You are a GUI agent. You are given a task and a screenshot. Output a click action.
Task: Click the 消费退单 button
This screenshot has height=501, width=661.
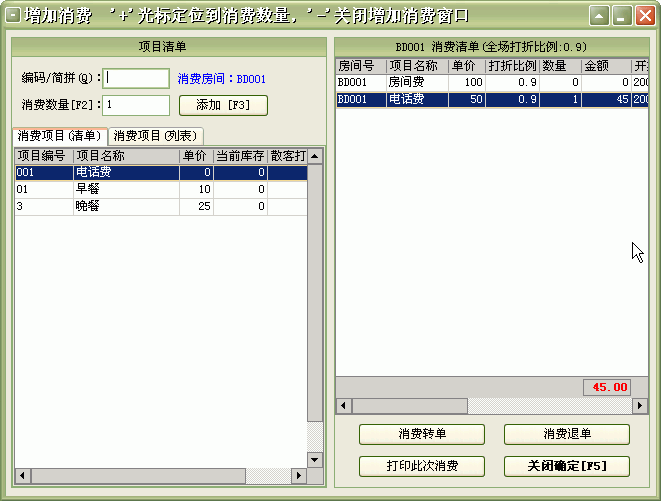coord(567,434)
